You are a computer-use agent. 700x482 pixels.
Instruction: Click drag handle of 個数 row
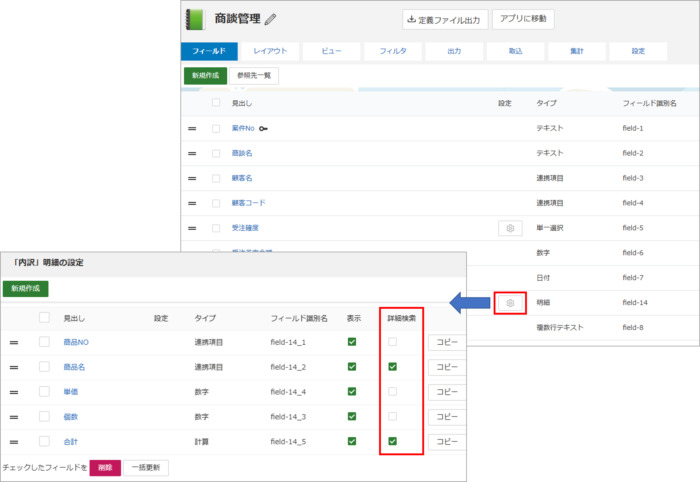point(14,417)
